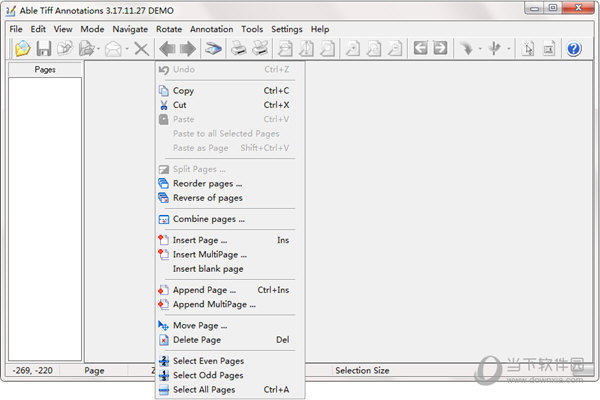Open the File menu
This screenshot has width=600, height=400.
click(16, 29)
